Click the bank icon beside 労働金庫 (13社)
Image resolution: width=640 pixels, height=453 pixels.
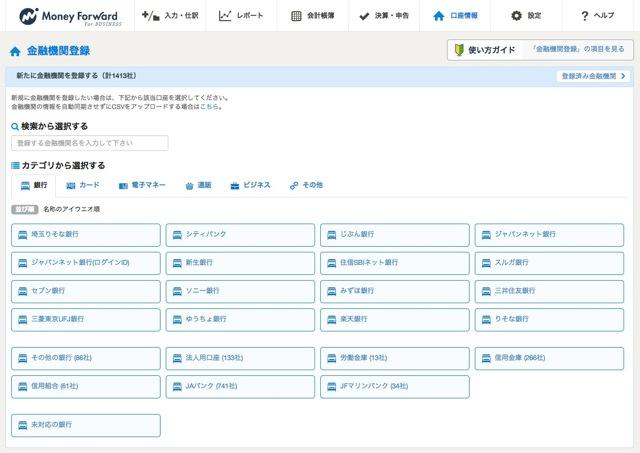tap(332, 358)
